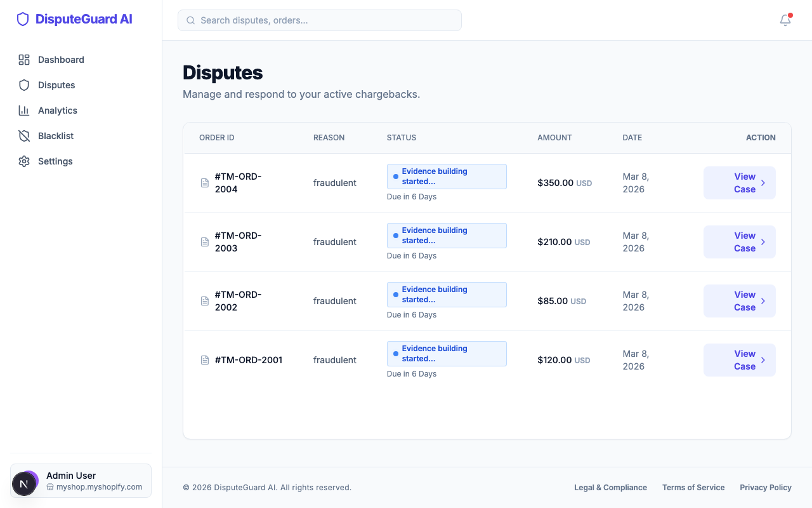This screenshot has width=812, height=508.
Task: Expand the View Case chevron for #TM-ORD-2002
Action: (762, 301)
